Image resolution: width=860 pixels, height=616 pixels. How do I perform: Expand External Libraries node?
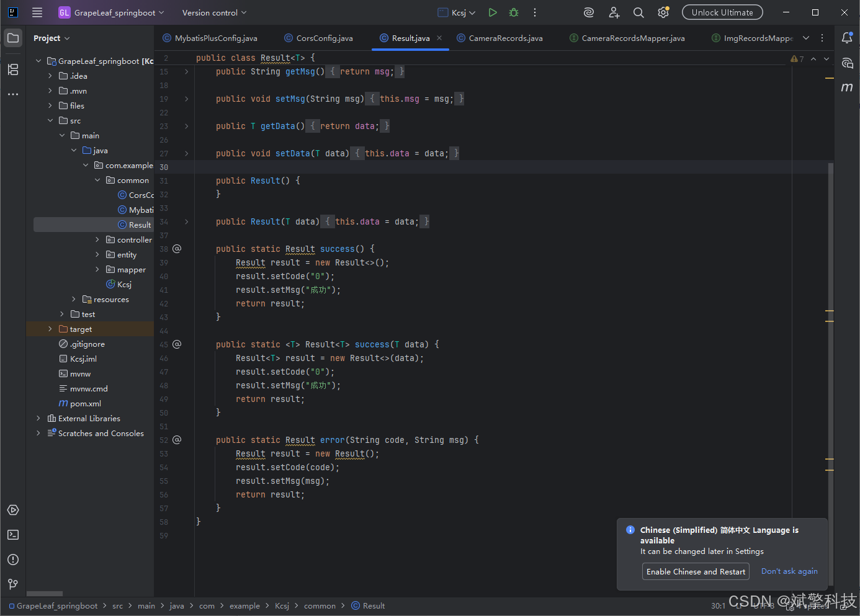[38, 418]
